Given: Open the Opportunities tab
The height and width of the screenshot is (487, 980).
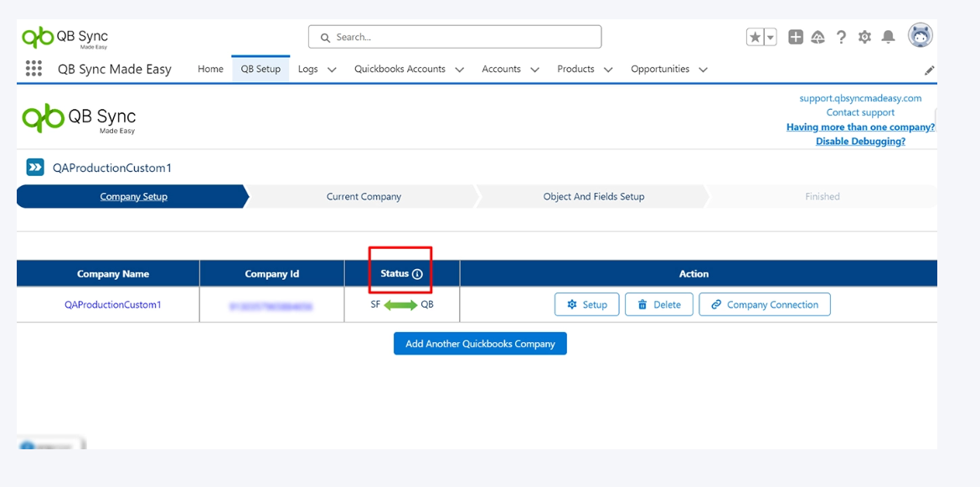Looking at the screenshot, I should coord(660,70).
